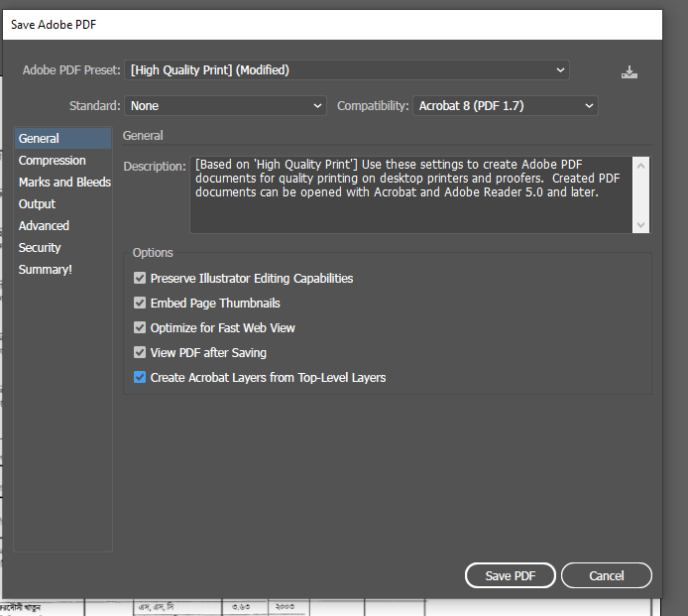Click the Save PDF button
The width and height of the screenshot is (688, 616).
tap(511, 575)
